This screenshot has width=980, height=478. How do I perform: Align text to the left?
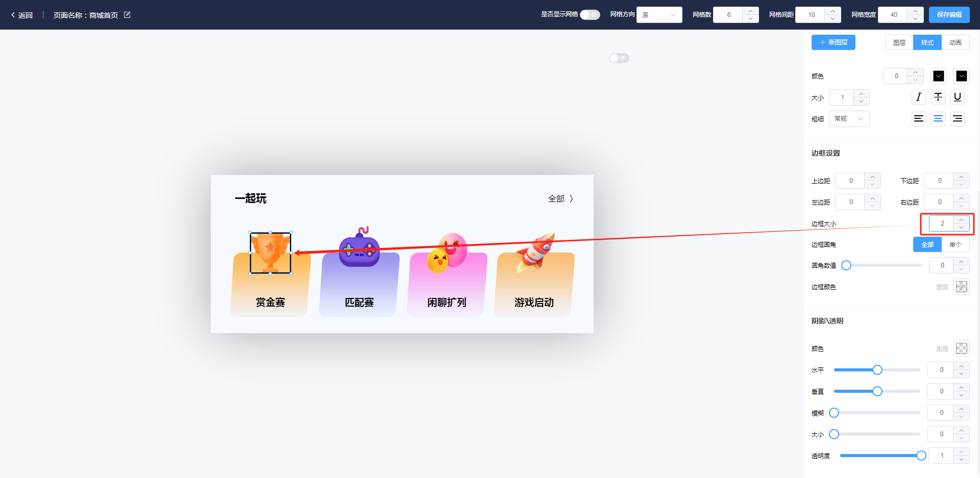918,119
